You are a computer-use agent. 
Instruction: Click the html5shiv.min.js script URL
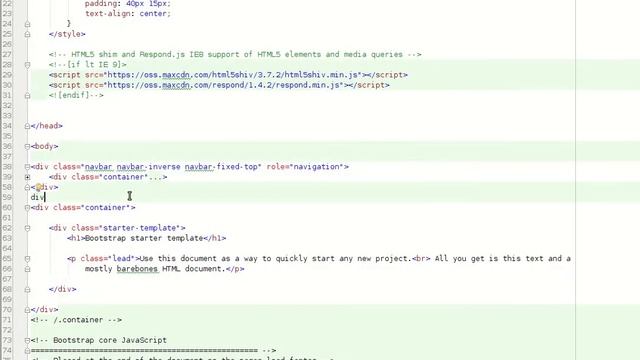coord(233,75)
